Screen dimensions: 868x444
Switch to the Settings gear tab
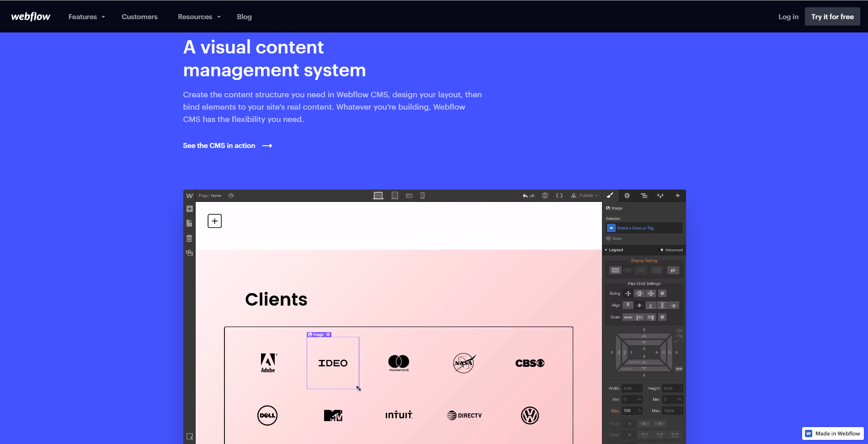point(627,196)
